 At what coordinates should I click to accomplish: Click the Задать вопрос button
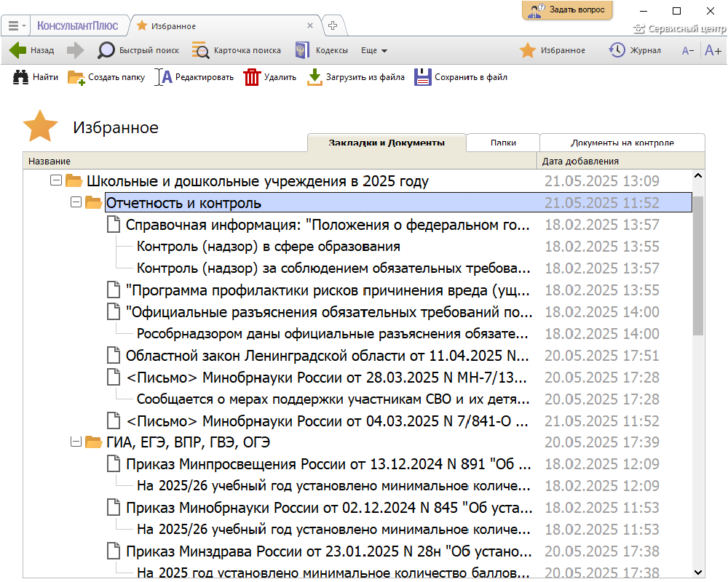[567, 10]
